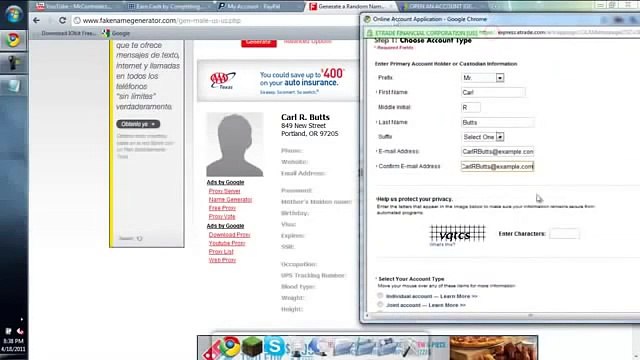The width and height of the screenshot is (640, 360).
Task: Click the Confirm E-mail Address field
Action: [x=498, y=167]
